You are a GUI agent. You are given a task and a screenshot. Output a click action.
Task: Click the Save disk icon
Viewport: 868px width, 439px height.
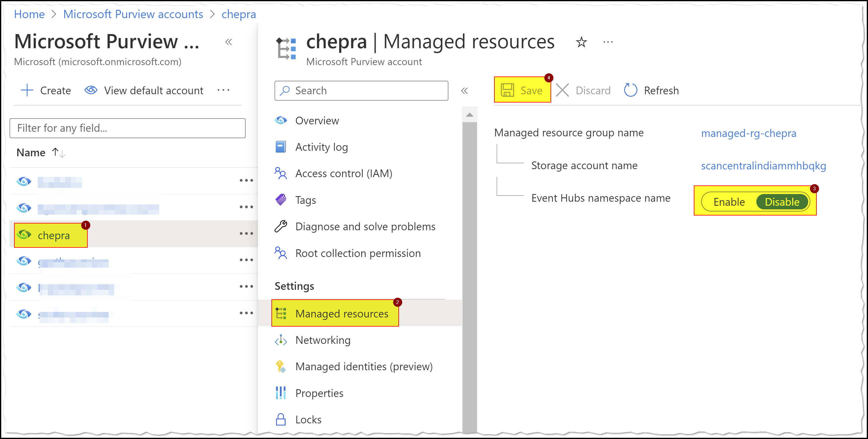[507, 90]
